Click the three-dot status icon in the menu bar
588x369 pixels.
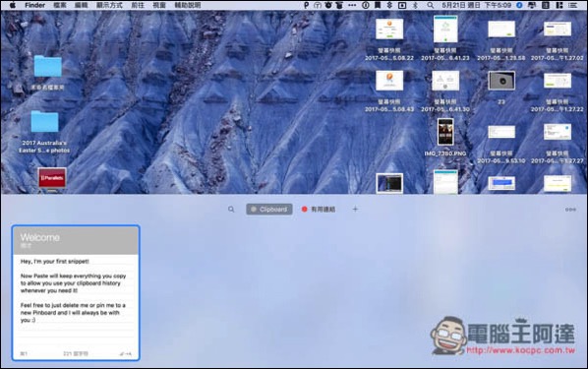tap(352, 5)
